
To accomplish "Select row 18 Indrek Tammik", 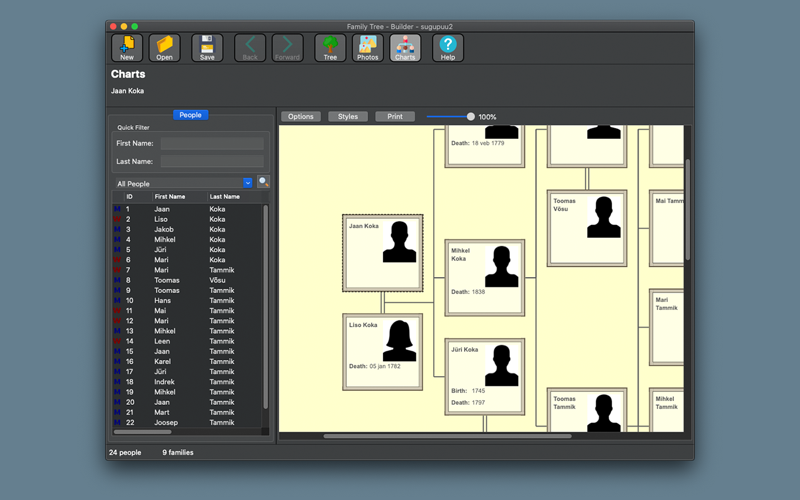I will [187, 382].
